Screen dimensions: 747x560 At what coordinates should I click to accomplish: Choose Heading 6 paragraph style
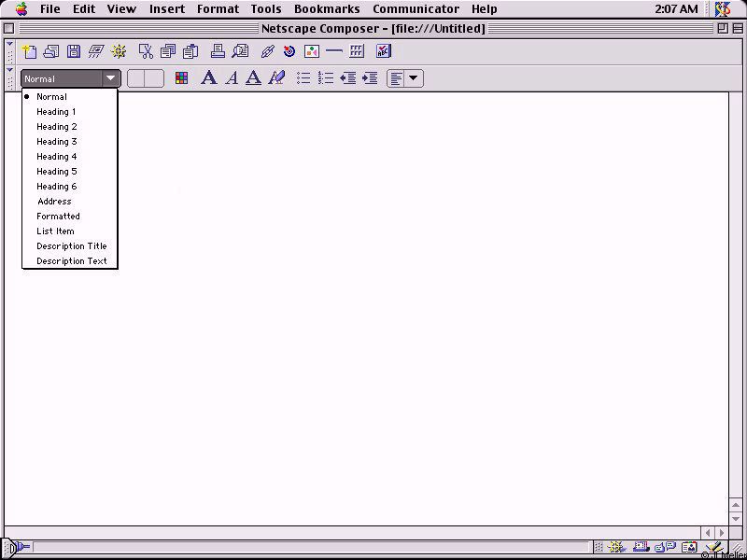69,186
